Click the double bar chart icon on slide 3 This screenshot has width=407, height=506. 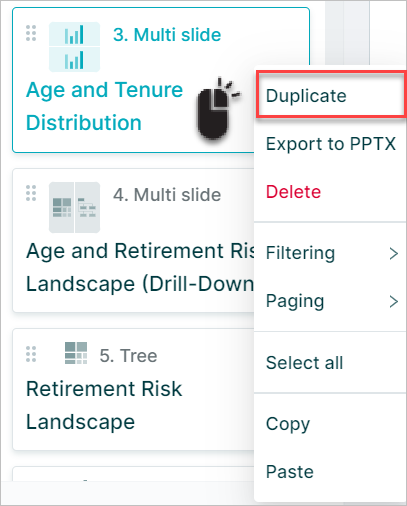74,47
